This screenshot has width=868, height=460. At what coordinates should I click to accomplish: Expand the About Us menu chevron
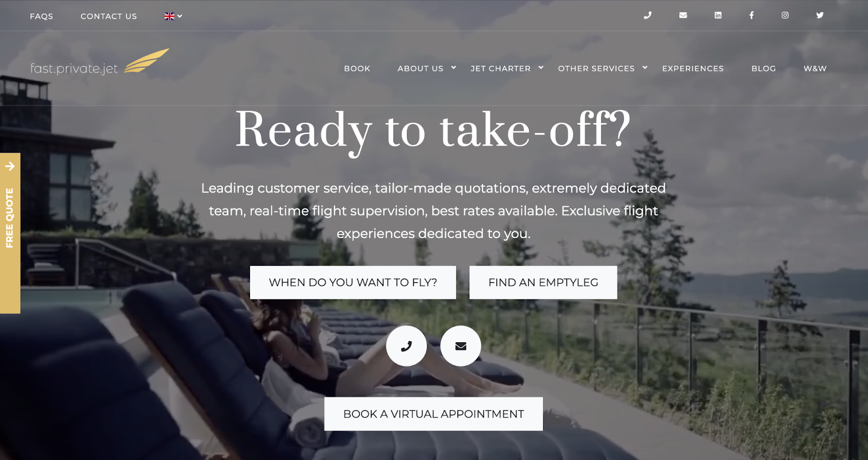pyautogui.click(x=454, y=68)
